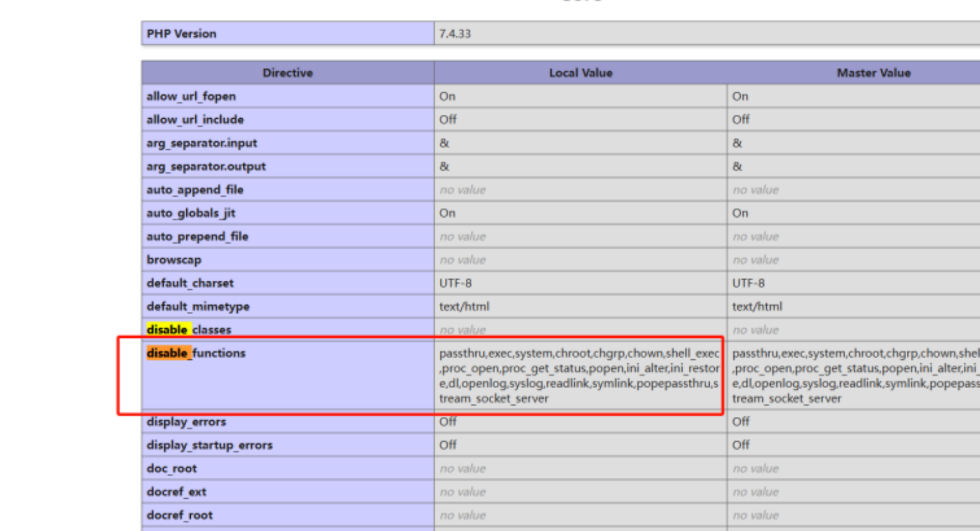Click the highlighted disable_classes directive
Image resolution: width=980 pixels, height=531 pixels.
(189, 330)
